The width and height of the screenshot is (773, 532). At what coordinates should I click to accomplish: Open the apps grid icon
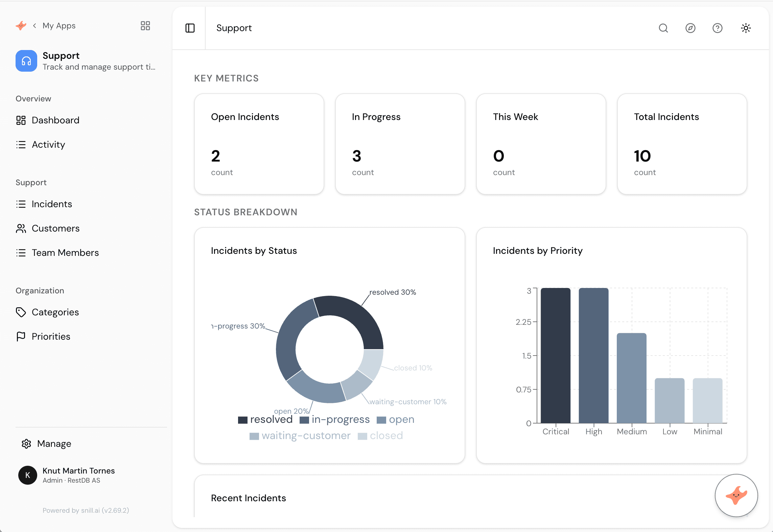click(x=145, y=26)
